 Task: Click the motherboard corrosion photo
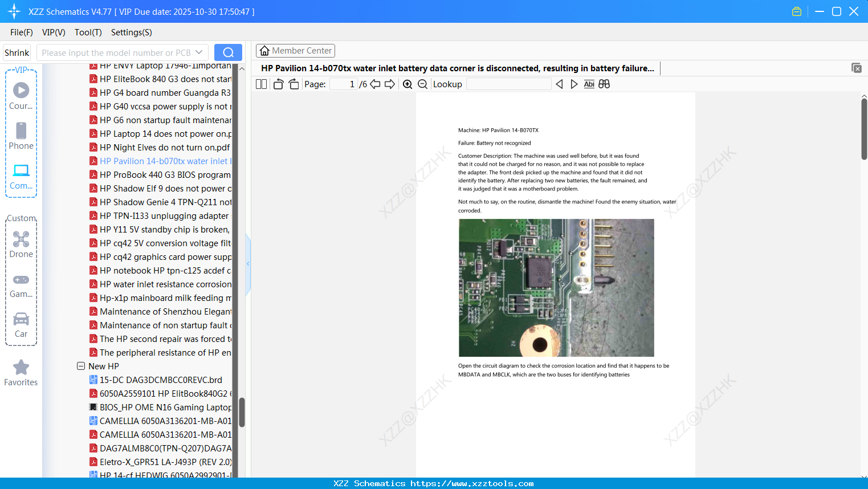click(556, 288)
